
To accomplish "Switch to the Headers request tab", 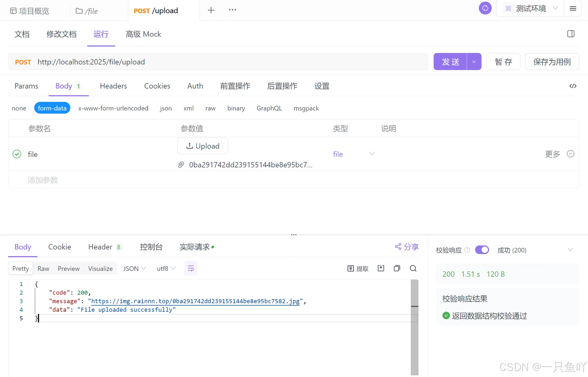I will pos(113,86).
